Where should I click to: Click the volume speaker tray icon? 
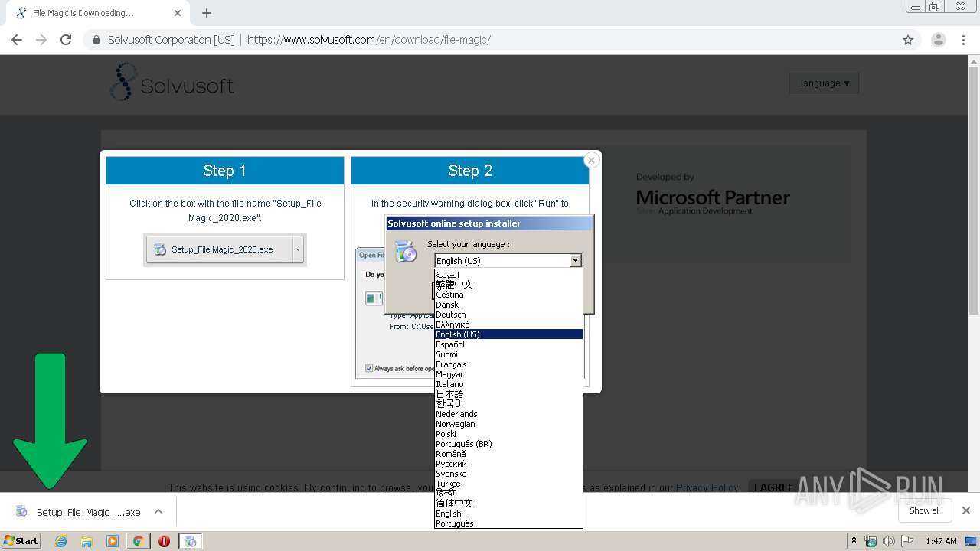point(888,541)
